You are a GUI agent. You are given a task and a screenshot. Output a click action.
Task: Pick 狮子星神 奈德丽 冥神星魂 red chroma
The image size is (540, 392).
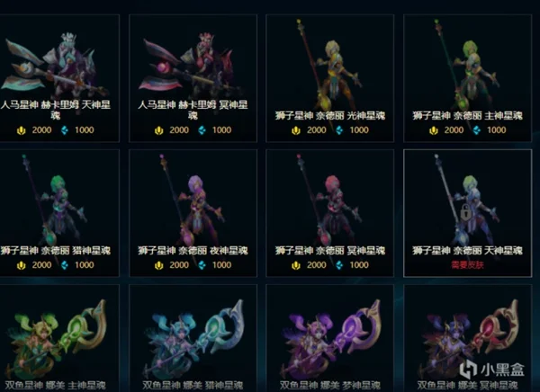(x=330, y=213)
